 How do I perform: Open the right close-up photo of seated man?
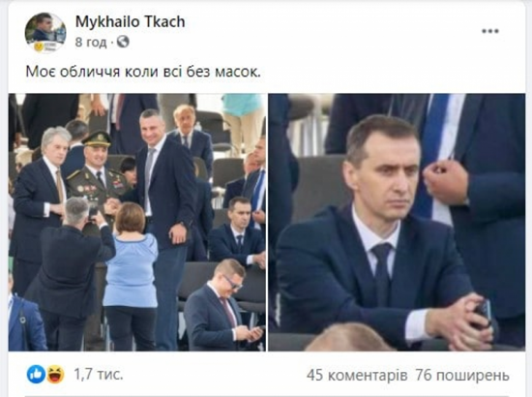397,223
